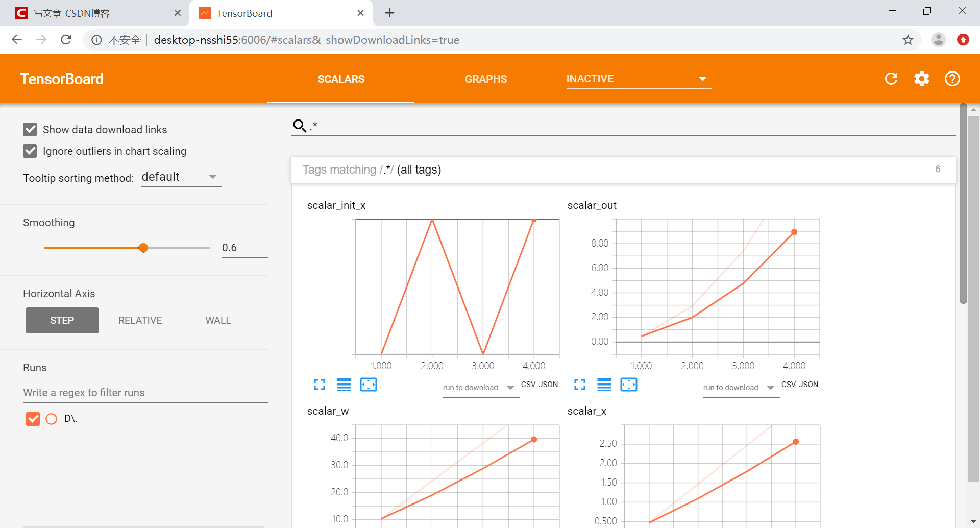The width and height of the screenshot is (980, 528).
Task: Click the tag count number 6
Action: 938,169
